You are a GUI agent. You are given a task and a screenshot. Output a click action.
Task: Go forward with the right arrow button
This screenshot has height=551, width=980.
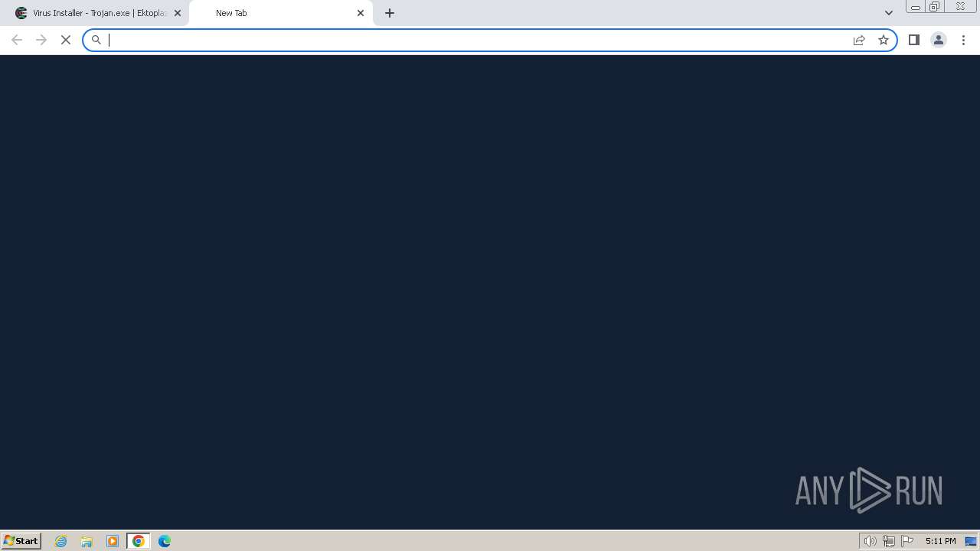tap(41, 40)
